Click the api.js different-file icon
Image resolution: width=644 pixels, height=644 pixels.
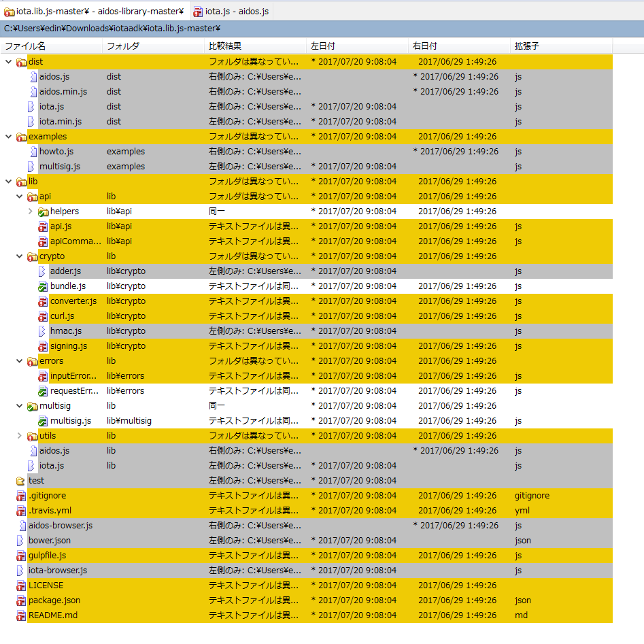43,226
